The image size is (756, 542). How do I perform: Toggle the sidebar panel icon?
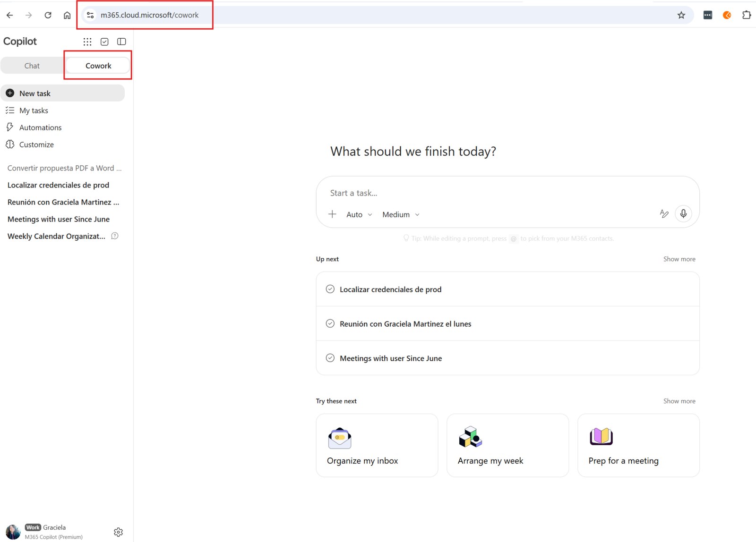(x=121, y=42)
